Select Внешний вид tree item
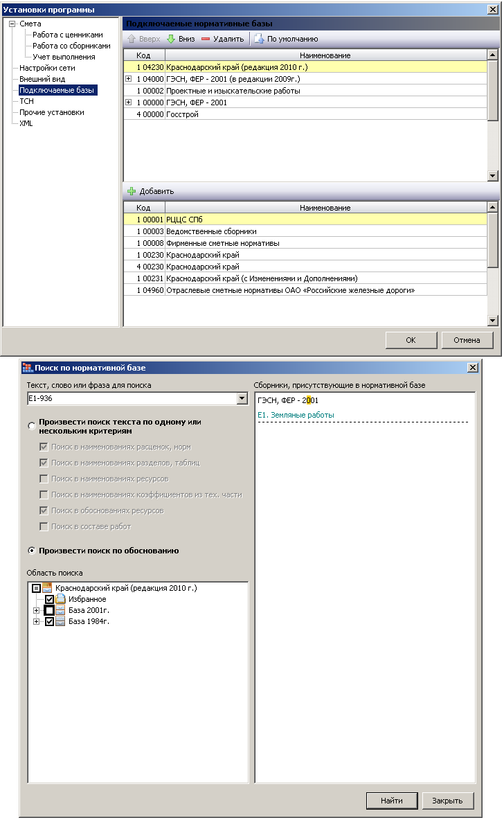The width and height of the screenshot is (504, 820). click(42, 79)
